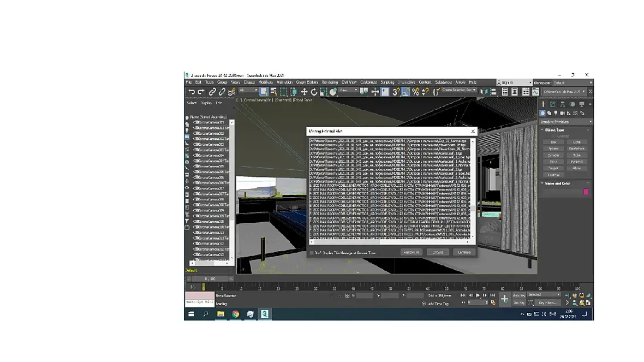The height and width of the screenshot is (362, 644).
Task: Click the Browse button in dialog
Action: [x=438, y=252]
